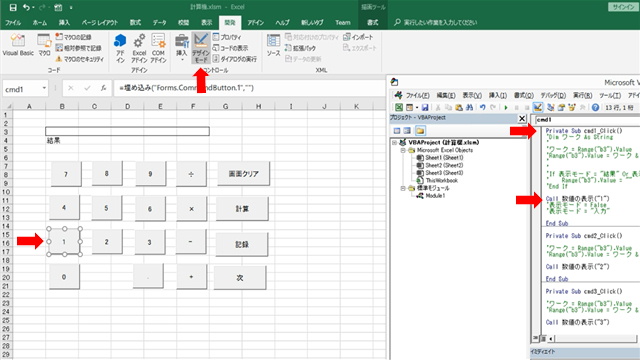The height and width of the screenshot is (360, 640).
Task: Toggle Design Mode icon in VBA toolbar
Action: (x=538, y=107)
